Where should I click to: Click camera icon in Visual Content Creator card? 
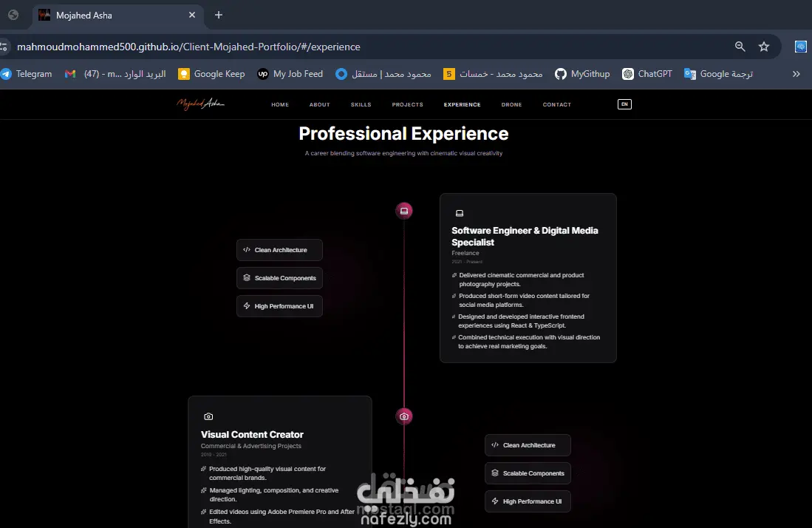[208, 416]
